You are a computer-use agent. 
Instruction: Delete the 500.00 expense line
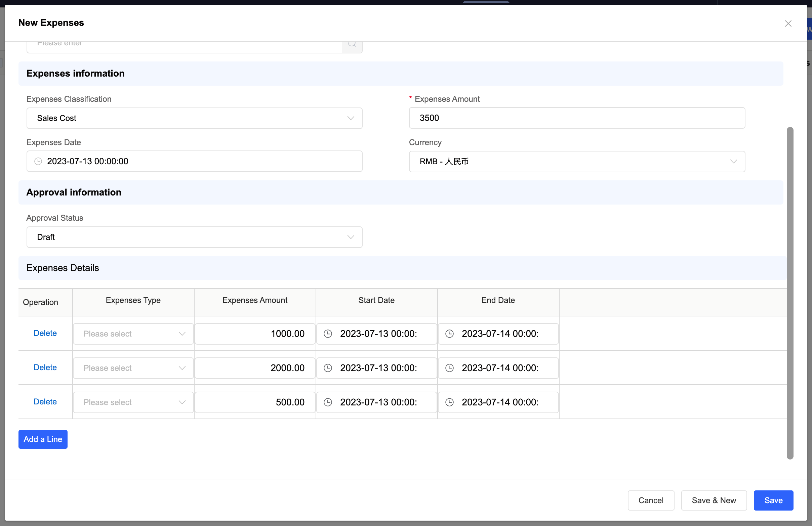click(x=45, y=402)
